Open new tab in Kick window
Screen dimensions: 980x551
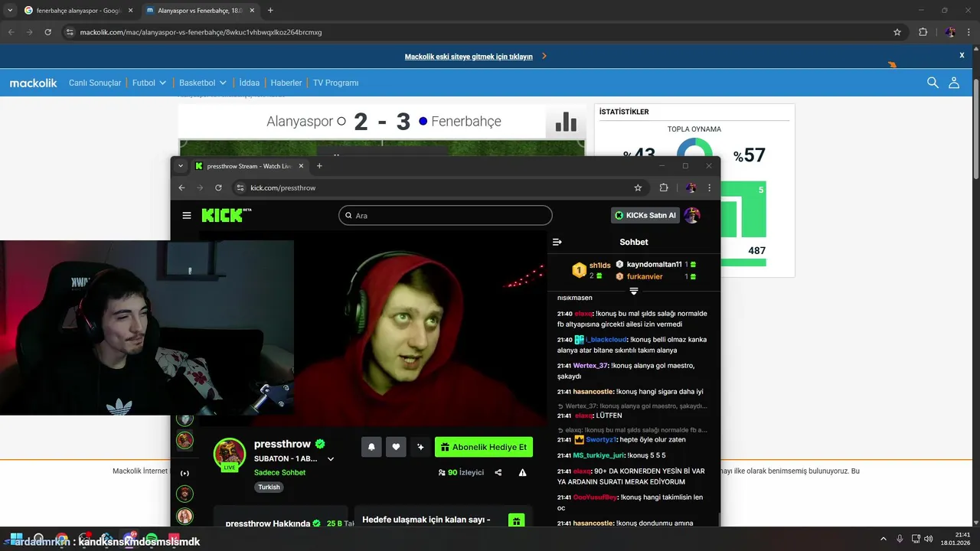point(319,166)
